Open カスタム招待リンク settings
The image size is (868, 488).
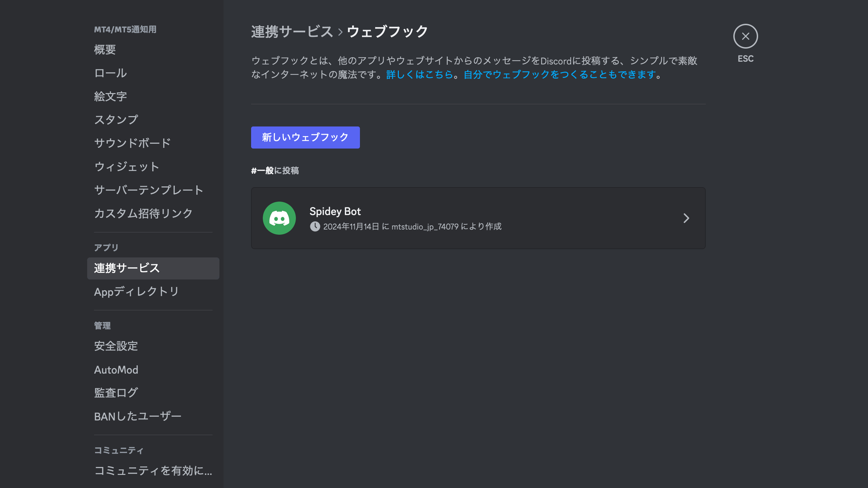(143, 213)
